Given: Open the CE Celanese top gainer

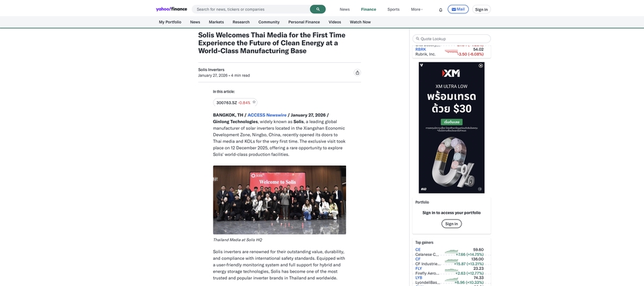Looking at the screenshot, I should (418, 250).
